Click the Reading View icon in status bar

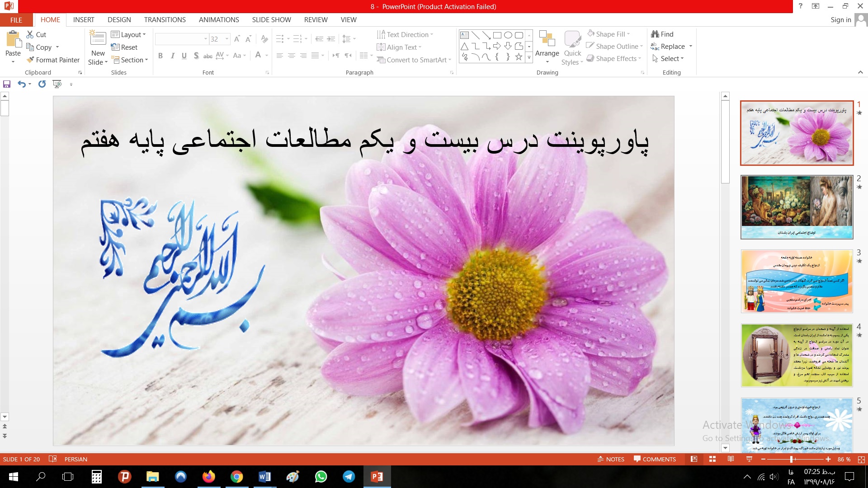click(731, 459)
